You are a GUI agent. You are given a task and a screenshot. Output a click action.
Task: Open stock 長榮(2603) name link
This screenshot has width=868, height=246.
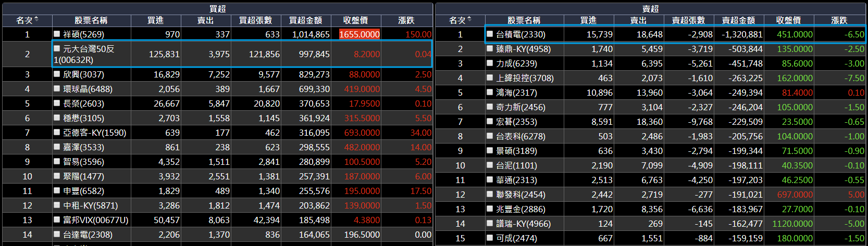point(83,103)
